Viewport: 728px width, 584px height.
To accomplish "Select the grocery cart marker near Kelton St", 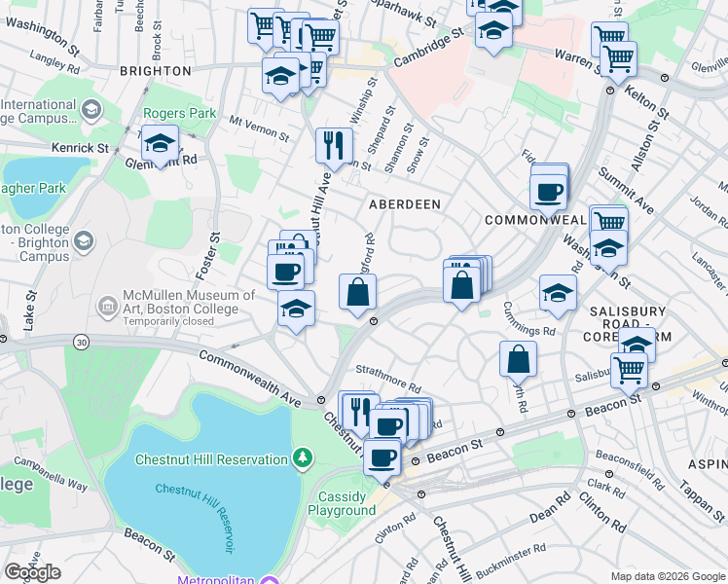I will point(618,60).
